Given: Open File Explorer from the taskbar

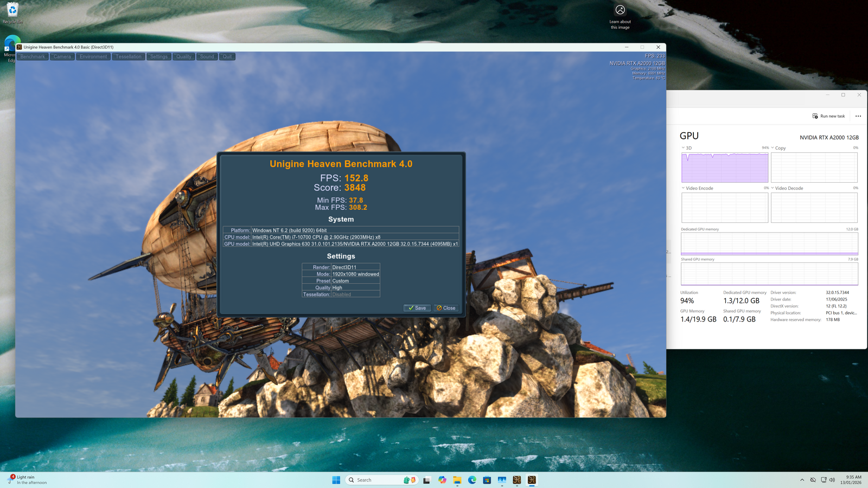Looking at the screenshot, I should (457, 480).
